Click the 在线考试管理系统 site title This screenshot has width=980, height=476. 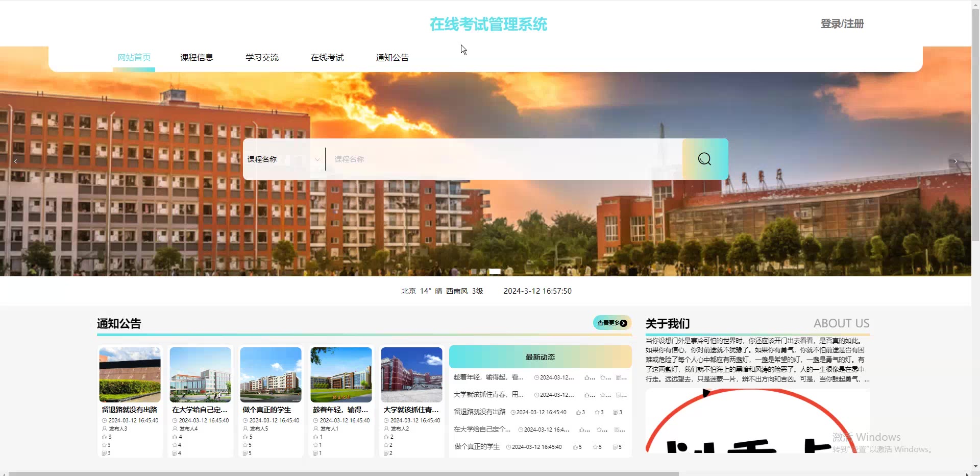click(x=488, y=24)
